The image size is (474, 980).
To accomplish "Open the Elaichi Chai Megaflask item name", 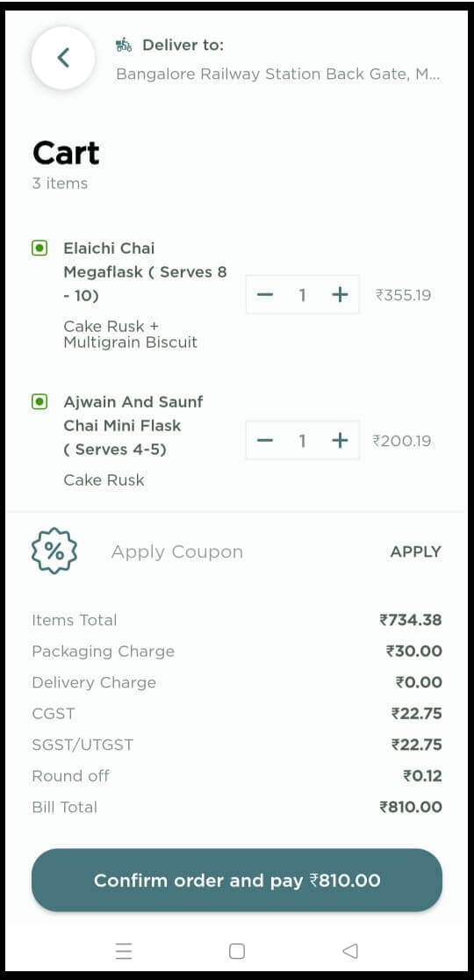I will (x=145, y=272).
